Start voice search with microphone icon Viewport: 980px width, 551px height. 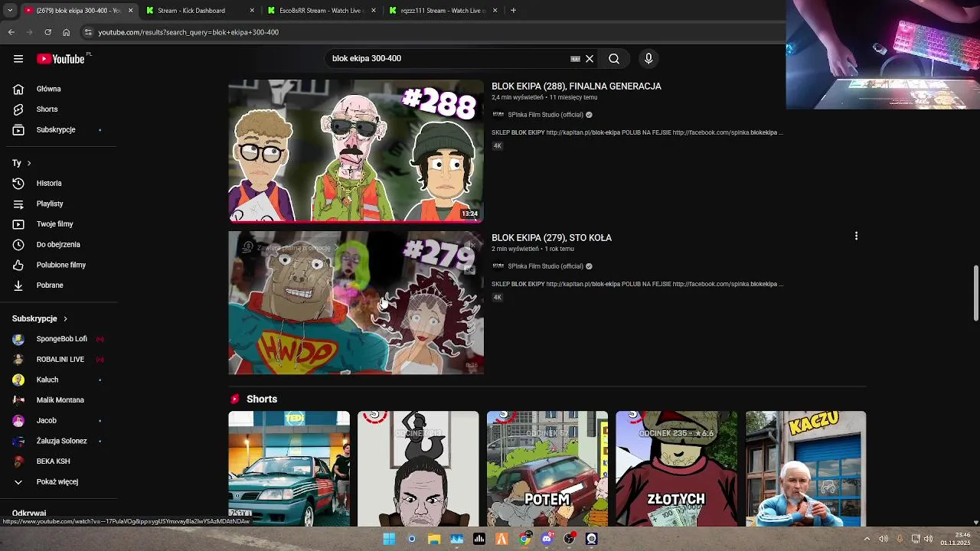click(x=648, y=58)
